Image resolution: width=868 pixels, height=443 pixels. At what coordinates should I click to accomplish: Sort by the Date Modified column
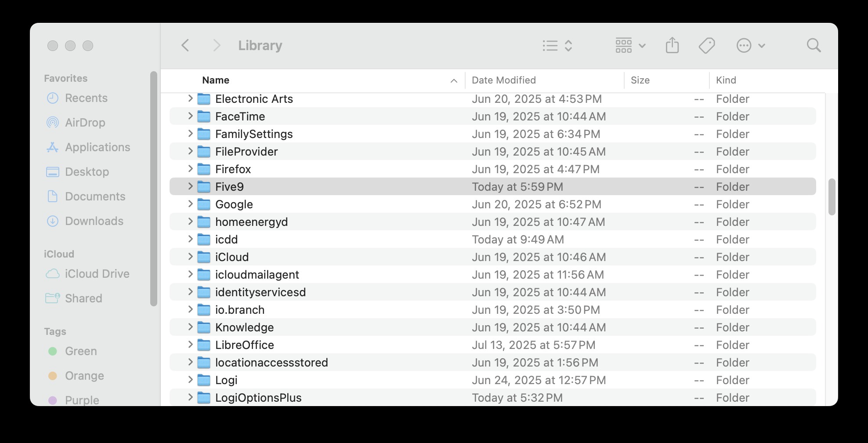click(x=504, y=80)
